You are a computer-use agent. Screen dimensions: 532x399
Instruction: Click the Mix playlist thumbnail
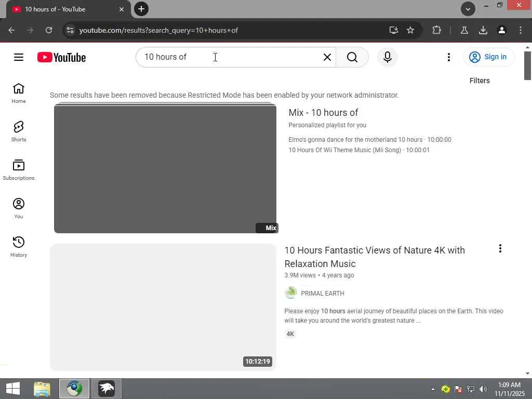[165, 168]
